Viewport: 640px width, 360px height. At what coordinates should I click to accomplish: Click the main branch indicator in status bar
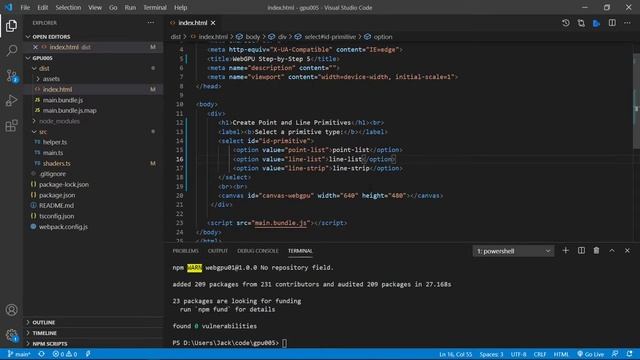(19, 354)
